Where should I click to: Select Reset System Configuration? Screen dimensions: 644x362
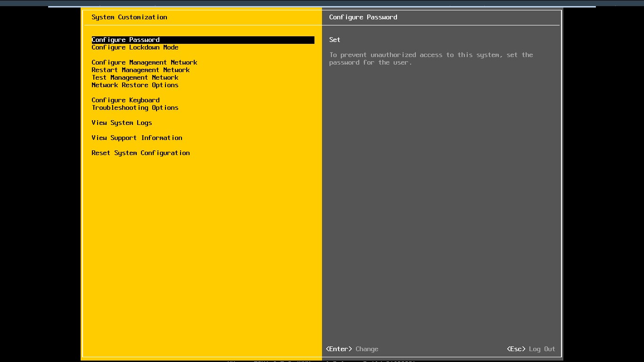pyautogui.click(x=140, y=153)
